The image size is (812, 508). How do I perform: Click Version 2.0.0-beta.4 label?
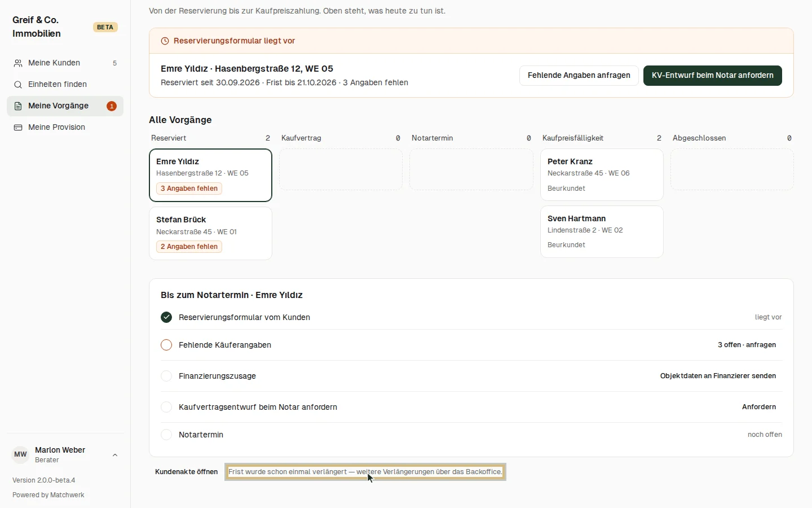point(44,480)
